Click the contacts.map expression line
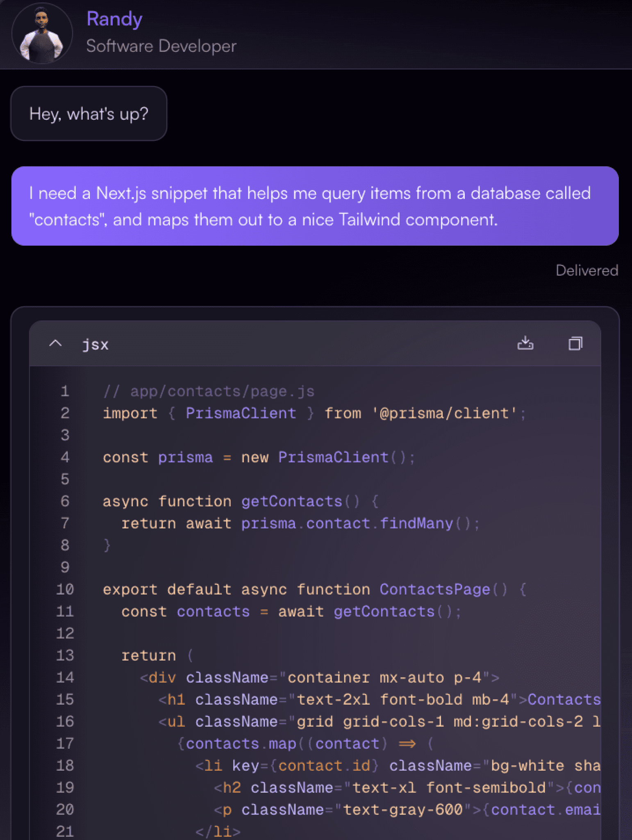Image resolution: width=632 pixels, height=840 pixels. point(305,744)
